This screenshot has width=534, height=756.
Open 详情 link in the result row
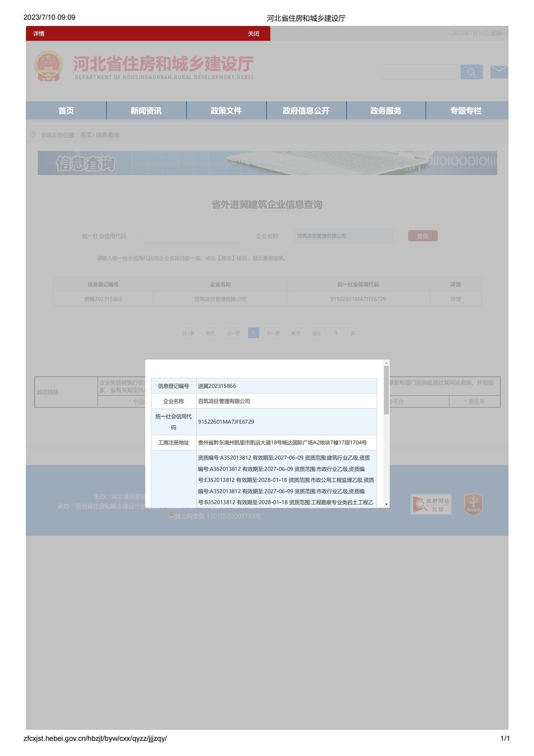coord(455,299)
